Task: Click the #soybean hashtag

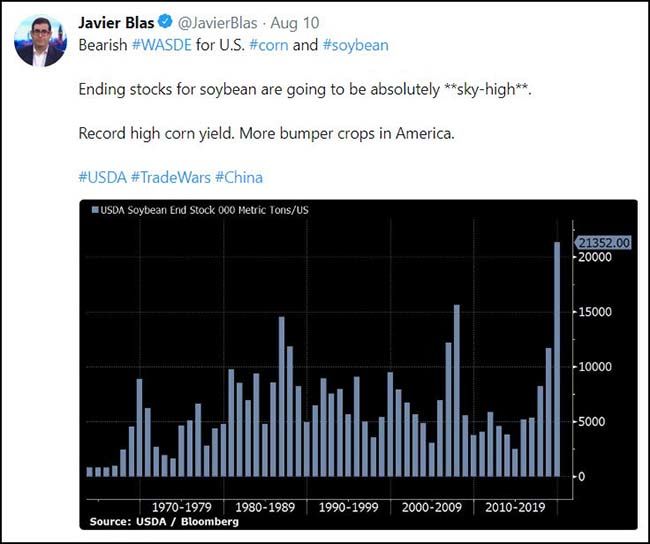Action: pos(355,45)
